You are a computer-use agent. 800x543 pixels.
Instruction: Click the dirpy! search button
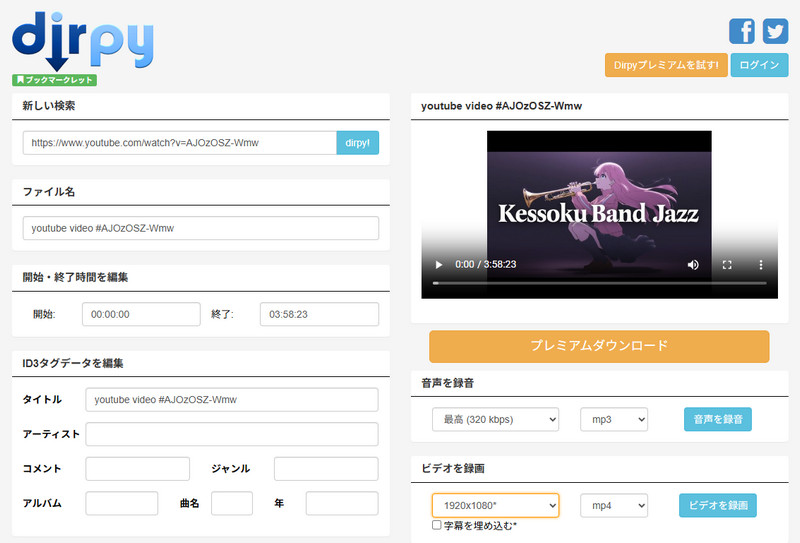[x=358, y=143]
